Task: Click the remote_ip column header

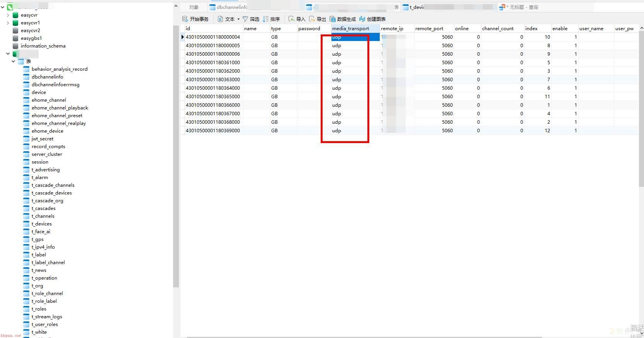Action: click(397, 29)
